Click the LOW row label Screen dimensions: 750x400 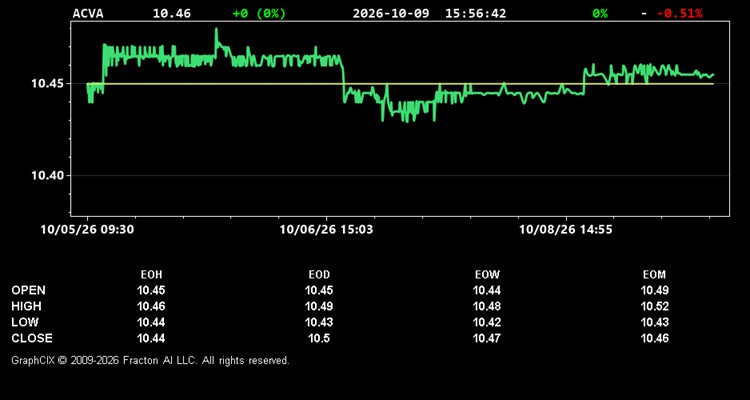click(25, 322)
